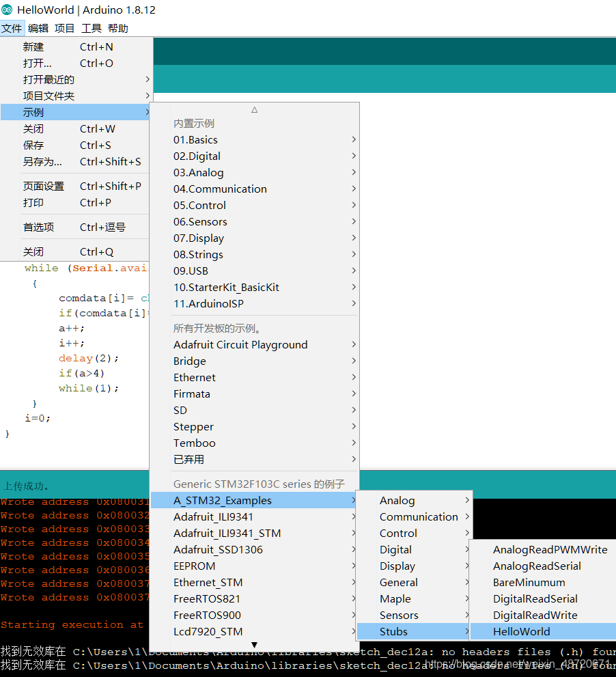Click the Arduino logo icon in title bar
This screenshot has width=616, height=677.
[x=7, y=10]
